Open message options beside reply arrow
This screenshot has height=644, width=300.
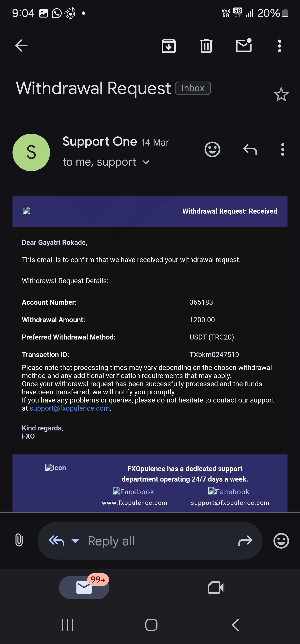pyautogui.click(x=282, y=150)
